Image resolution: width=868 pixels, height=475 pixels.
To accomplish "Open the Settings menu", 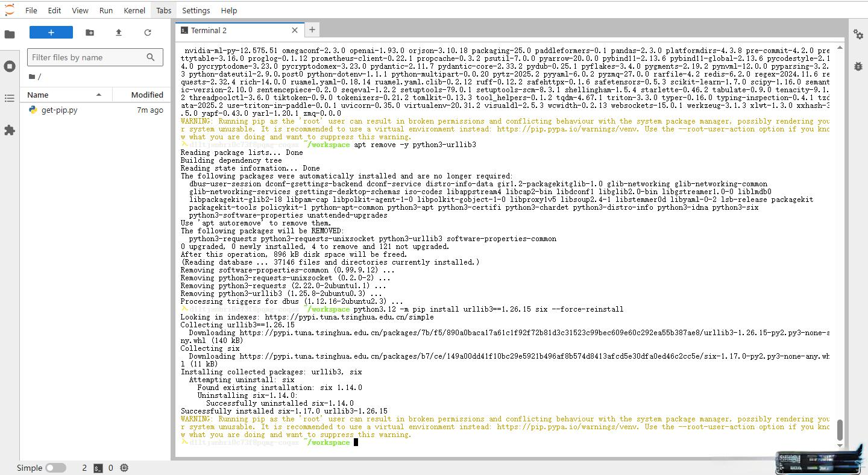I will click(x=196, y=10).
